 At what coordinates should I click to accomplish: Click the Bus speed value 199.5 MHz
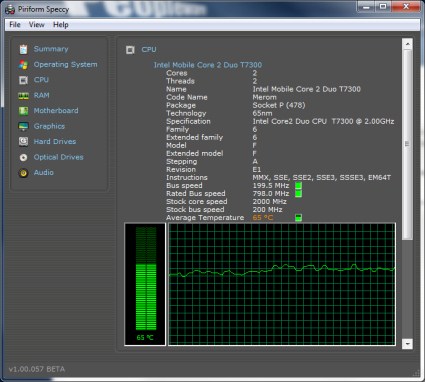[271, 186]
